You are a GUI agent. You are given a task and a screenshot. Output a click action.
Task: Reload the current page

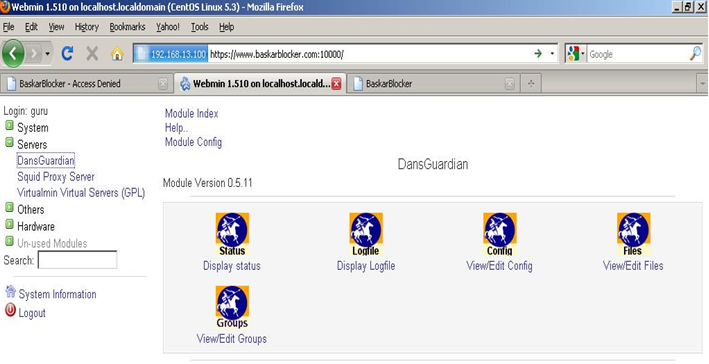67,54
